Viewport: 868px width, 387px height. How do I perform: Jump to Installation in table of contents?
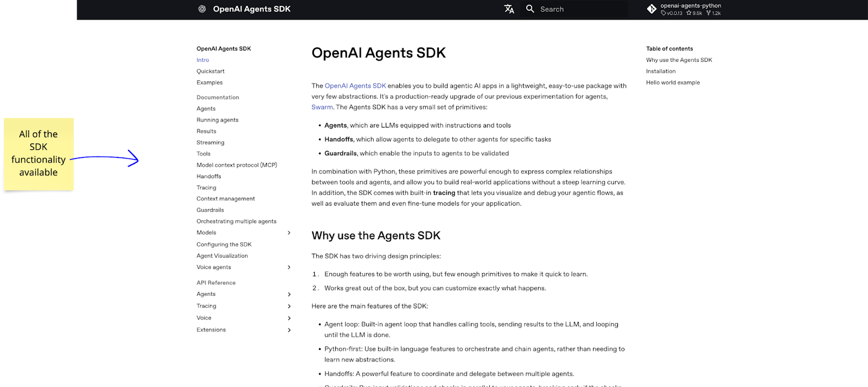pos(661,71)
